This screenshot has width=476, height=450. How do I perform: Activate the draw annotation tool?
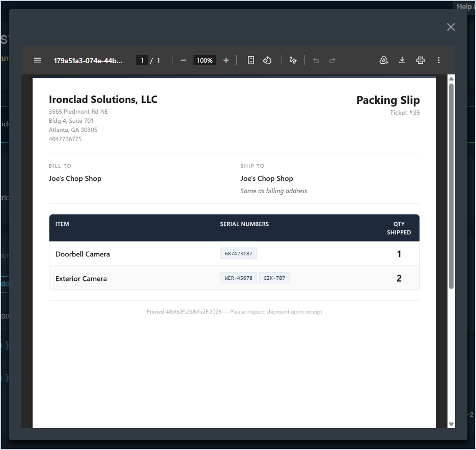point(293,60)
